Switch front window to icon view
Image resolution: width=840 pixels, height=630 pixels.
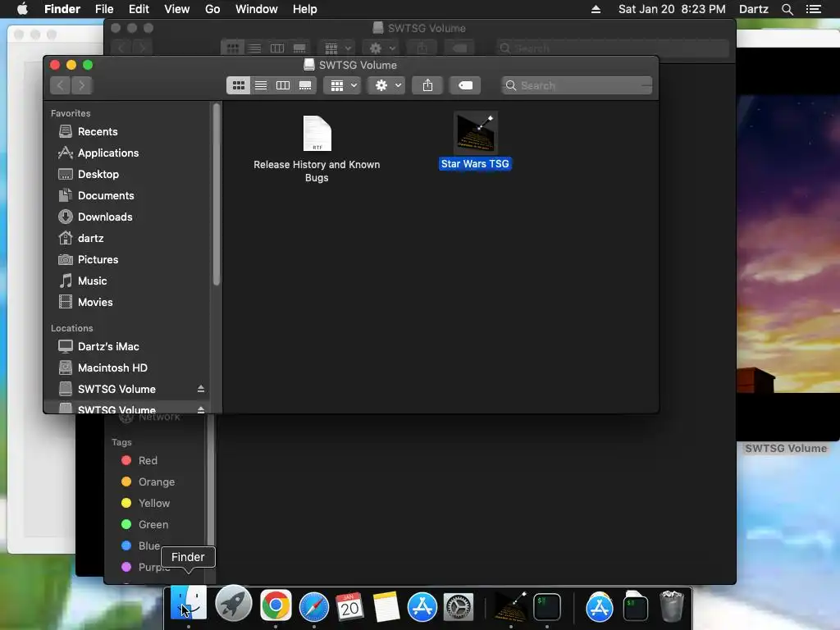pos(239,85)
